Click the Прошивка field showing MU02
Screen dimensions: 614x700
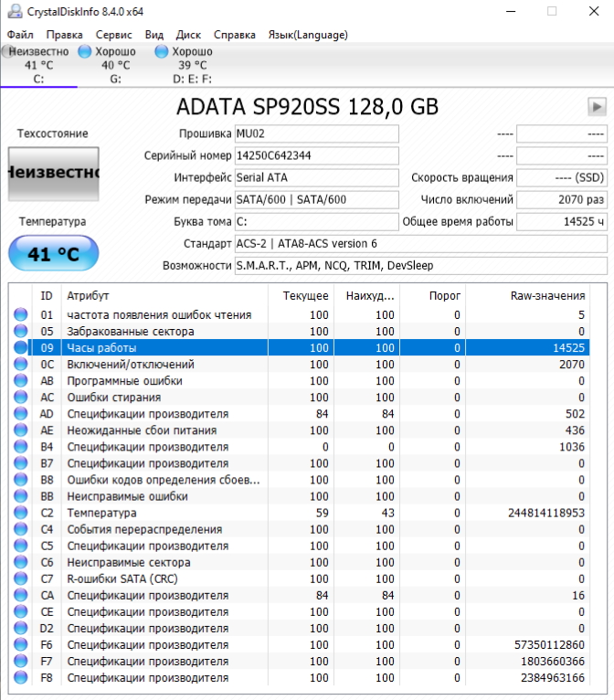click(317, 133)
